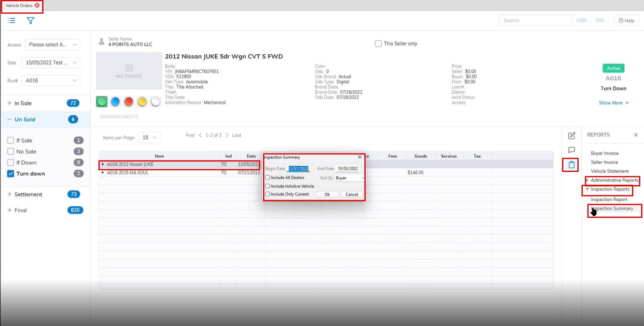Image resolution: width=644 pixels, height=326 pixels.
Task: Click Ok in Inspection Summary dialog
Action: pos(327,194)
